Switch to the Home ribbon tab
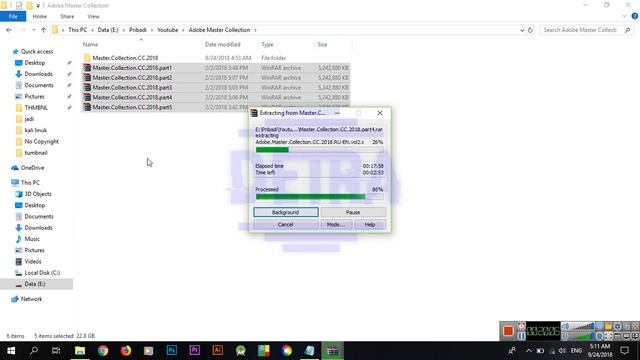Screen dimensions: 640x360 click(x=40, y=16)
